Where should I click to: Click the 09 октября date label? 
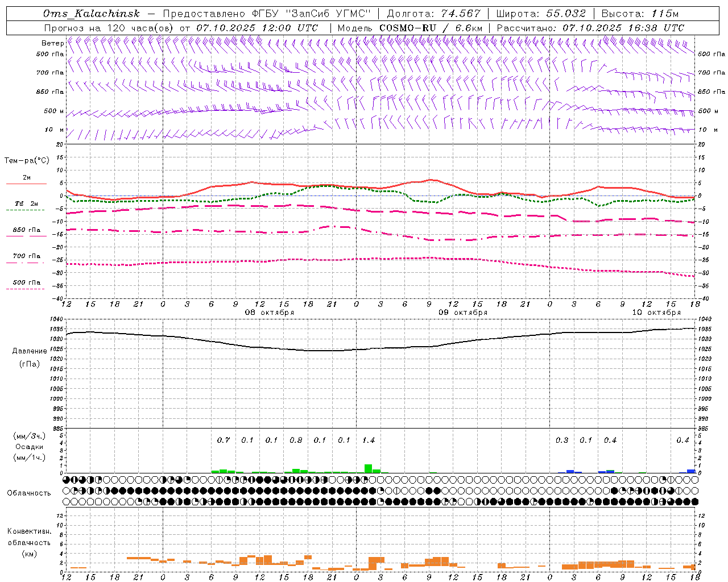coord(463,313)
